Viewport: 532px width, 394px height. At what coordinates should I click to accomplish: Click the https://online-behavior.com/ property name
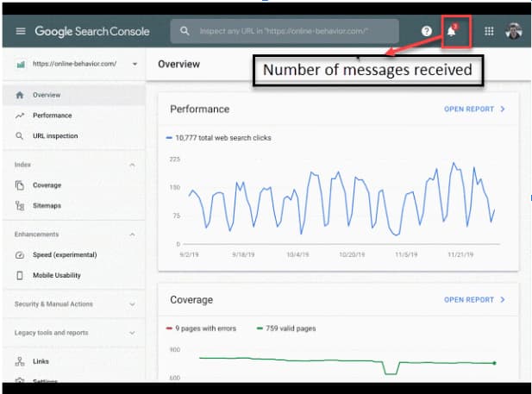(75, 64)
